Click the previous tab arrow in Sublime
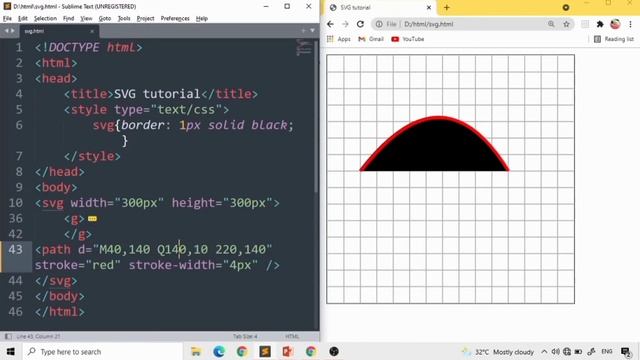Screen dimensions: 640x360 tap(7, 31)
